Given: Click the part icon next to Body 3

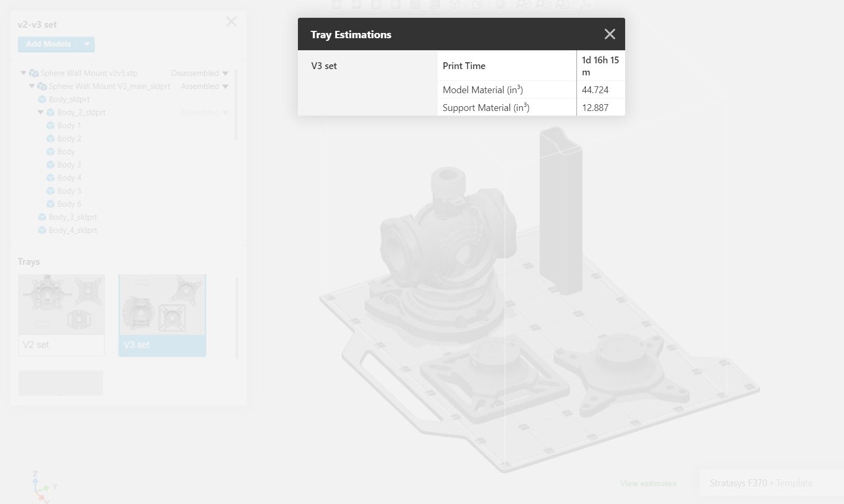Looking at the screenshot, I should coord(50,165).
